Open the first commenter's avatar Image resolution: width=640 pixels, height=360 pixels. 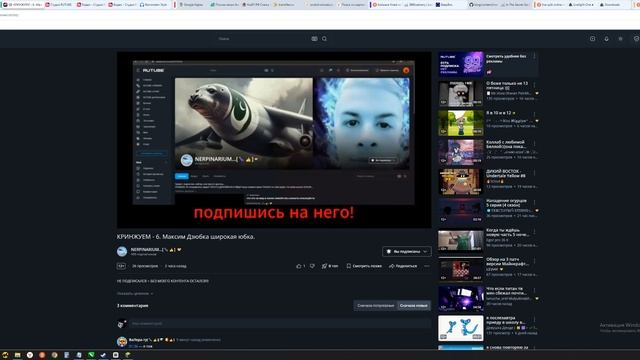[x=122, y=341]
